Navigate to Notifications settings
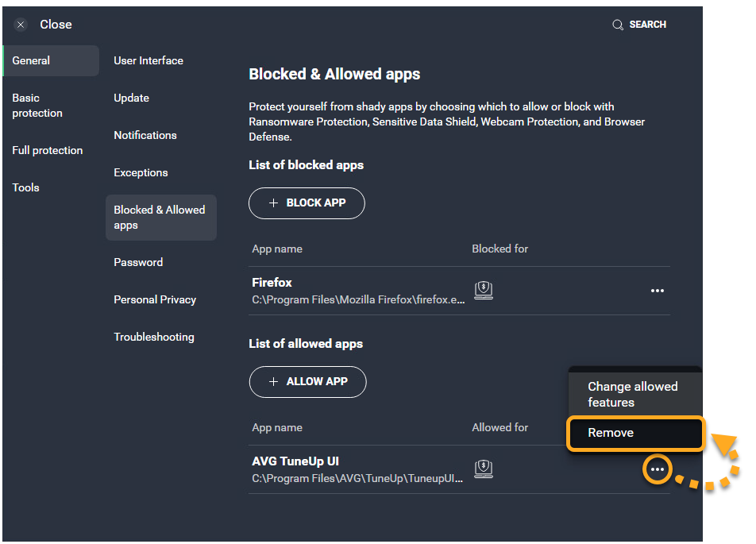The height and width of the screenshot is (544, 756). click(x=145, y=136)
